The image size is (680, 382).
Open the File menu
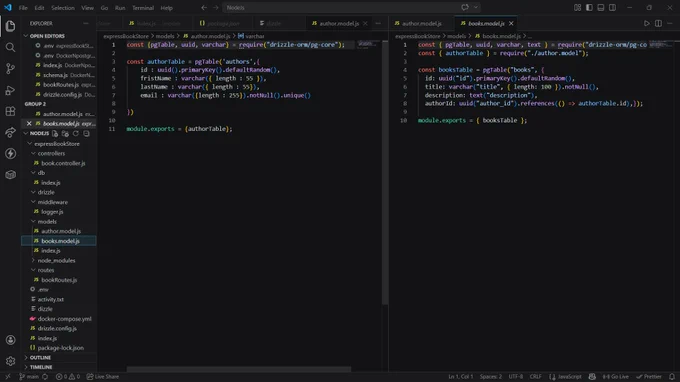click(x=23, y=8)
